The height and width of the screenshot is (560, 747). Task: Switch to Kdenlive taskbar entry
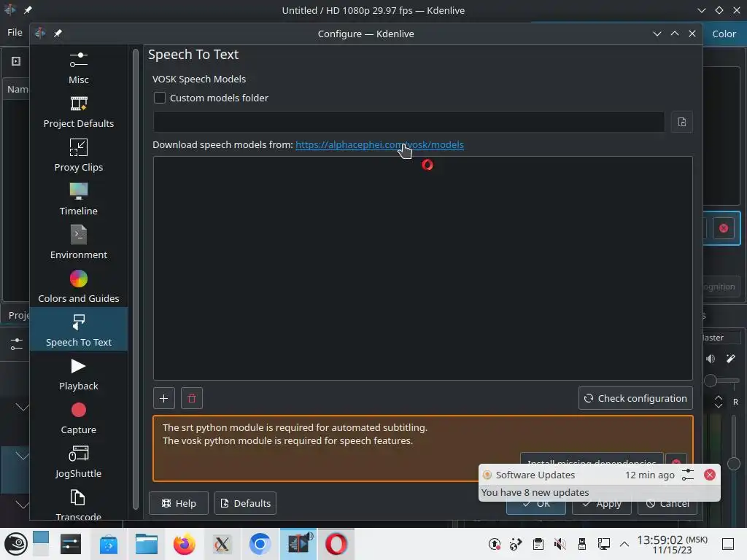[x=298, y=544]
